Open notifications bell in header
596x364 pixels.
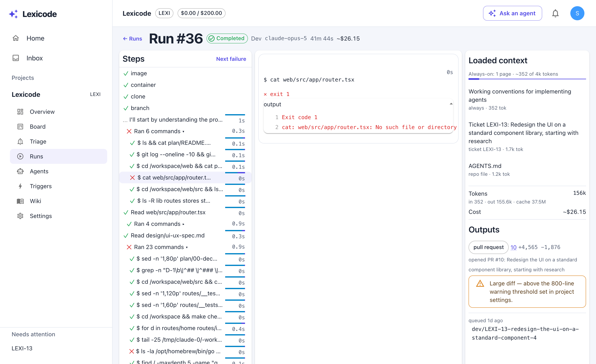[x=555, y=13]
